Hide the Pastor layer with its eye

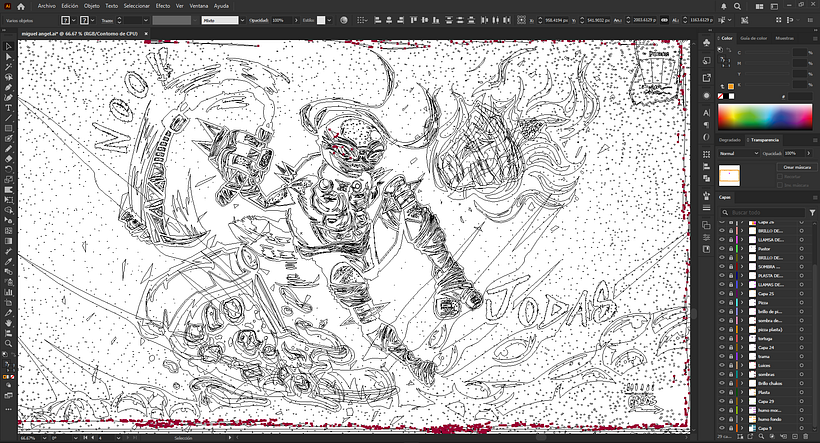point(722,248)
